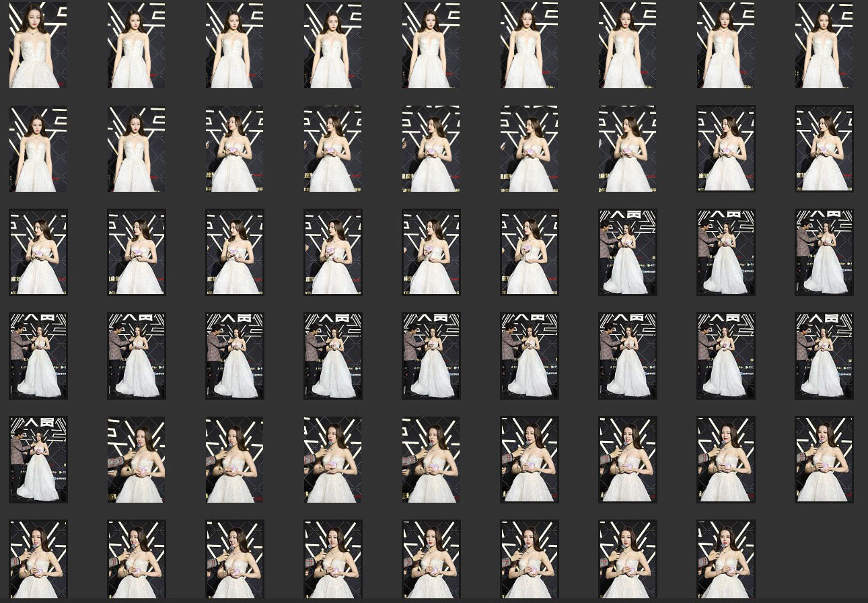Open the last thumbnail in the top row

824,45
